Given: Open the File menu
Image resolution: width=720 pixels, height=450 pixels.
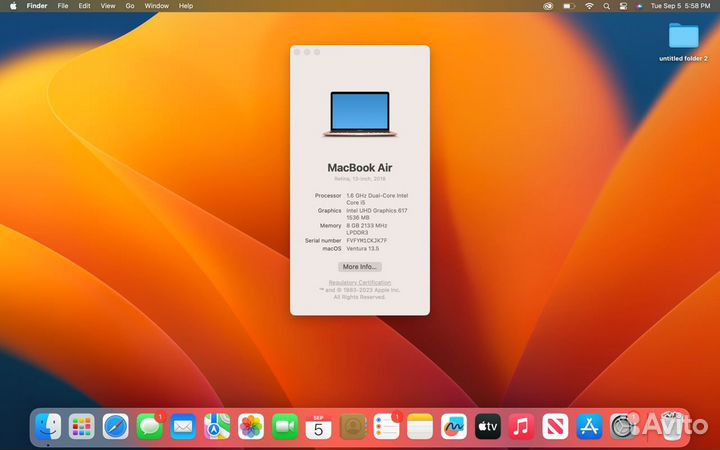Looking at the screenshot, I should click(x=63, y=6).
